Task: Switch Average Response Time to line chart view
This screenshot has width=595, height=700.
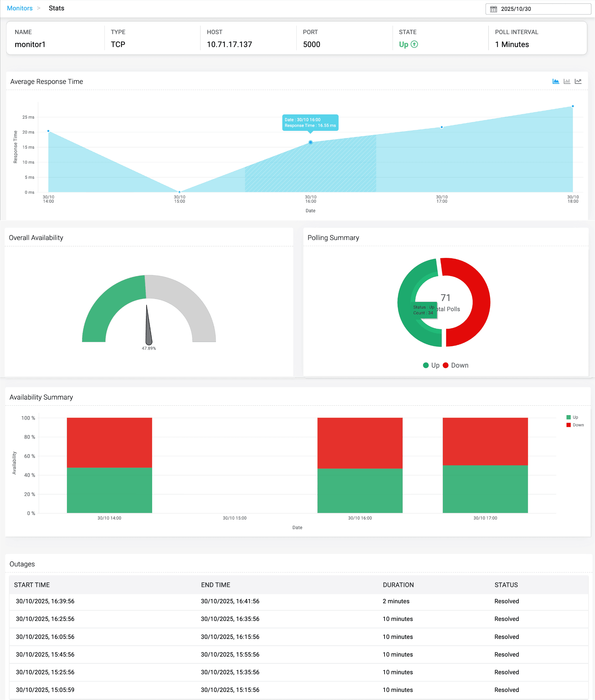Action: (578, 81)
